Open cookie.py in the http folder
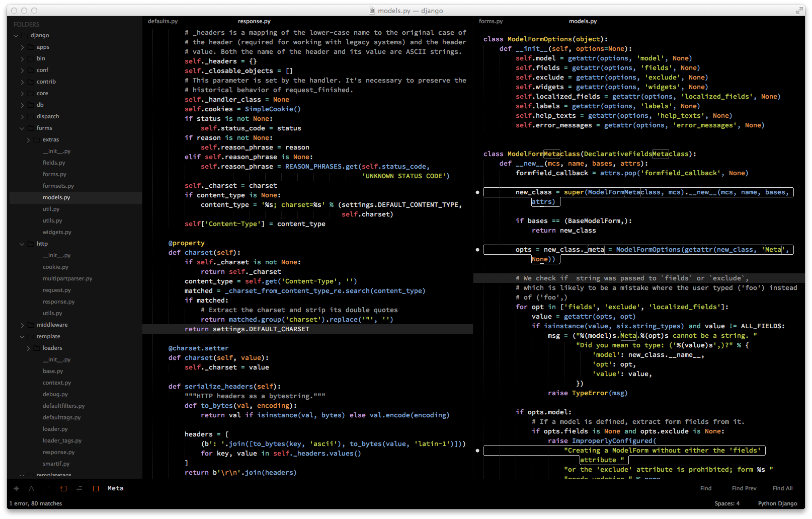The width and height of the screenshot is (812, 519). point(55,267)
